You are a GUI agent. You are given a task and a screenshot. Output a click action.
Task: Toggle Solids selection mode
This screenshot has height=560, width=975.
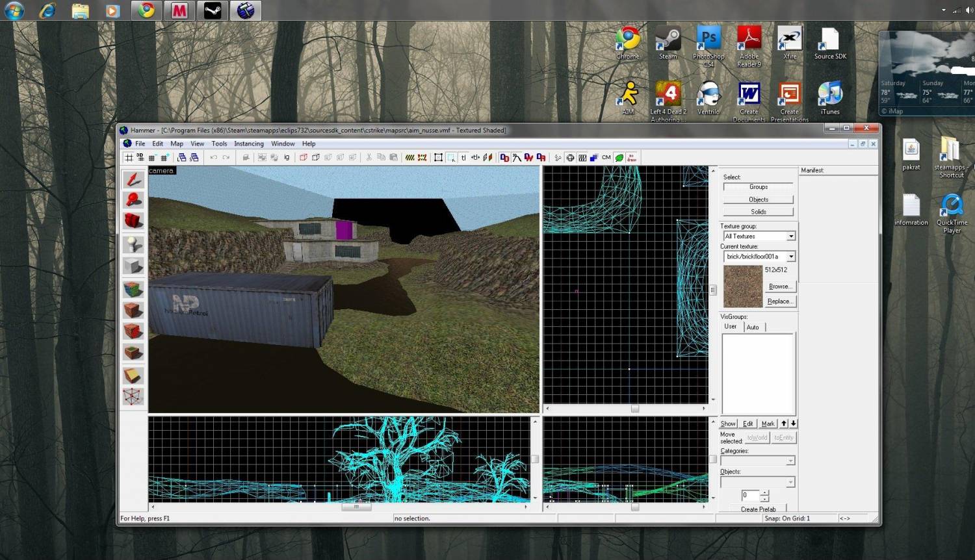758,212
